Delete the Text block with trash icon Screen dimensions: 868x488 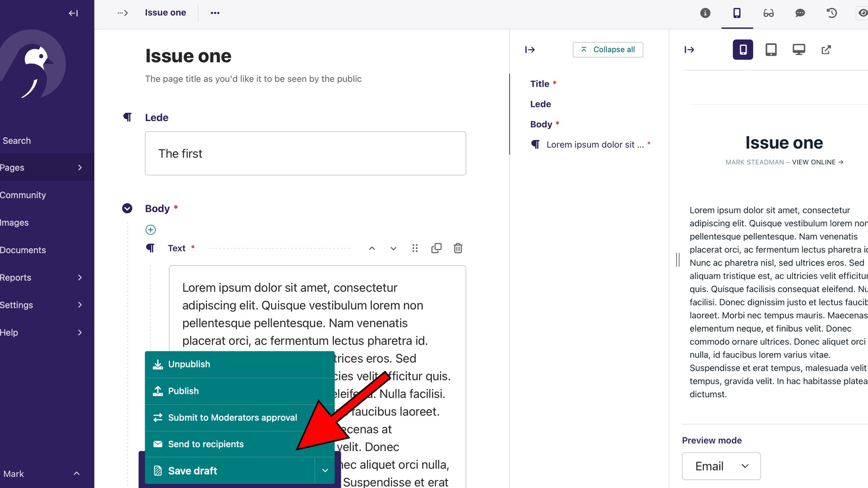[458, 248]
